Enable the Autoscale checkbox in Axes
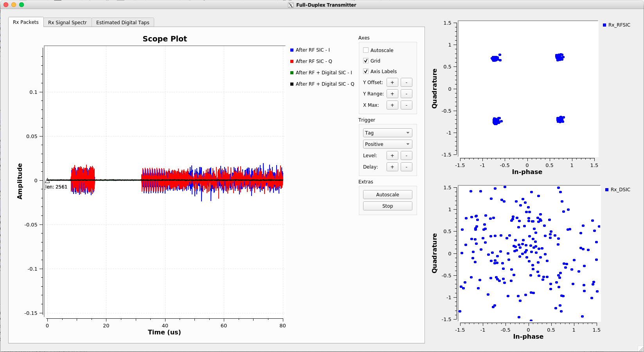Image resolution: width=644 pixels, height=352 pixels. point(366,50)
